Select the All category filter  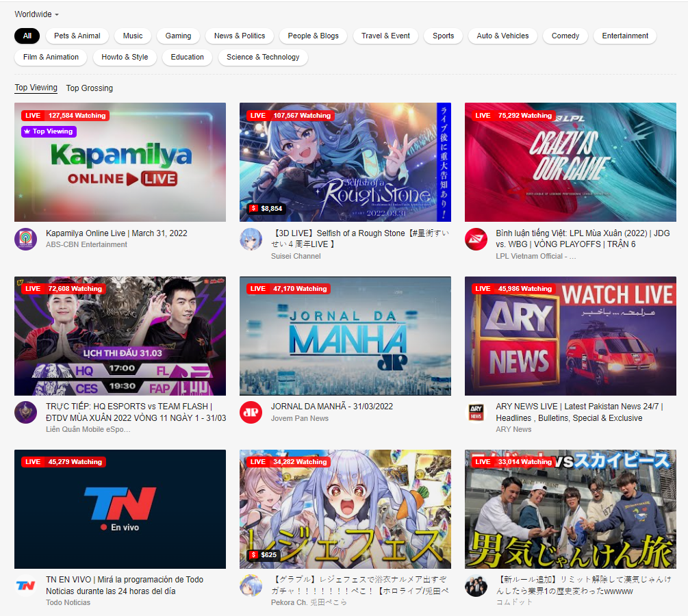(27, 36)
